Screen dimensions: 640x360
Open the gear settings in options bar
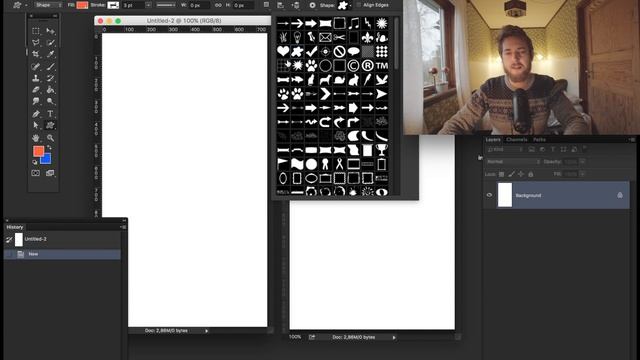(x=312, y=5)
